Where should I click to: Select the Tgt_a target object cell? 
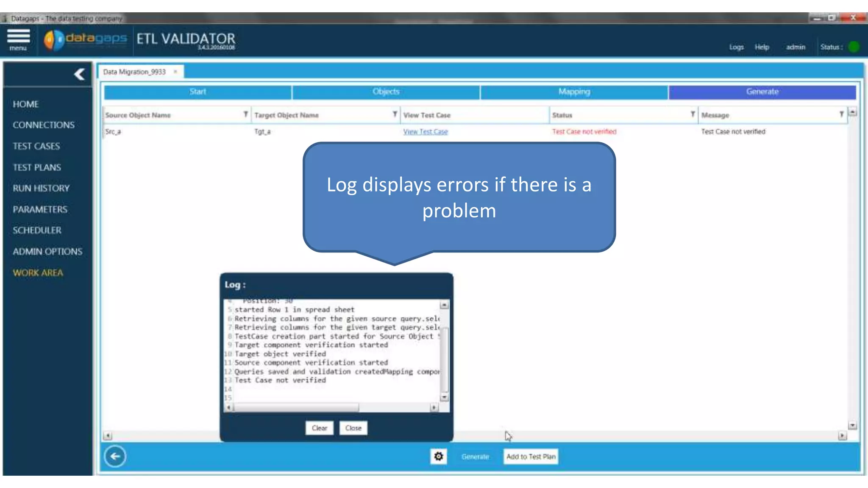pyautogui.click(x=262, y=132)
